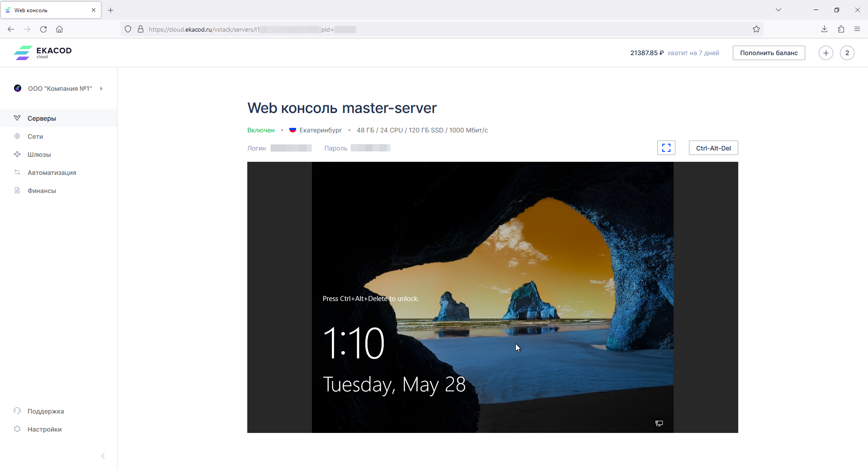Click the Пополнить баланс button
This screenshot has width=868, height=470.
[x=769, y=53]
